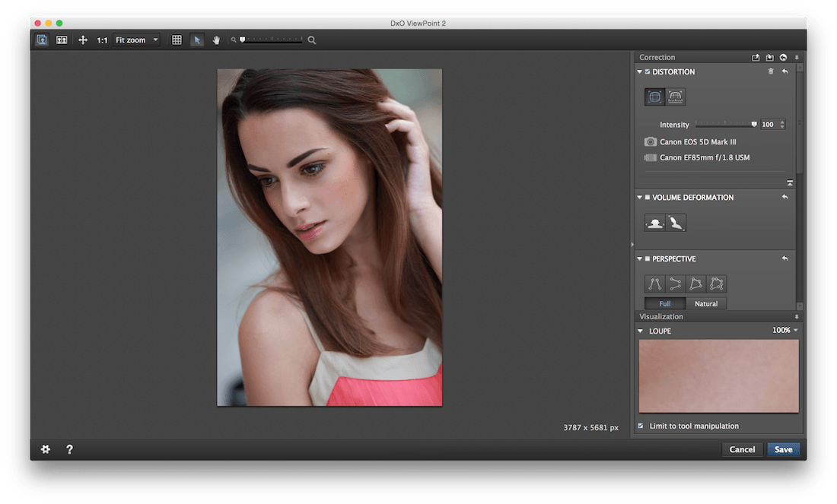Collapse advanced Distortion options arrow
The image size is (837, 504).
[790, 183]
